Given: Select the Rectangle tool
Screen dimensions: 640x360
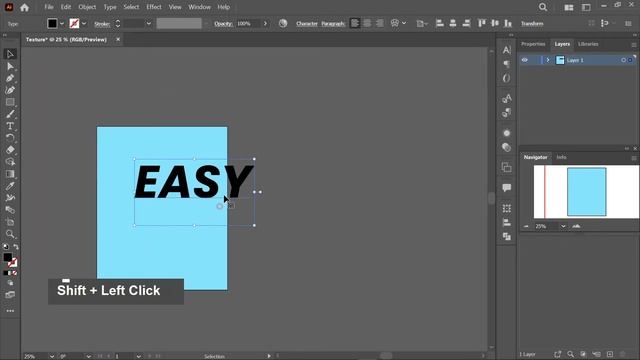Looking at the screenshot, I should coord(10,102).
